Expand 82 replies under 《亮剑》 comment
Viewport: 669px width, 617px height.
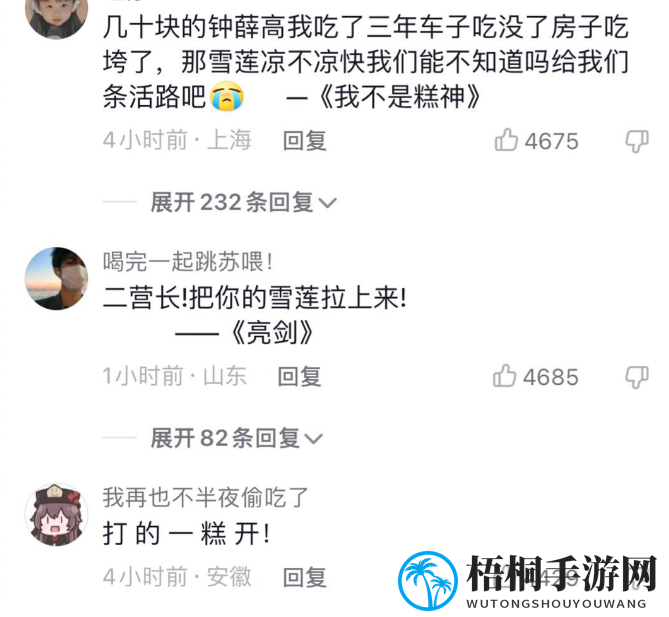[x=236, y=438]
